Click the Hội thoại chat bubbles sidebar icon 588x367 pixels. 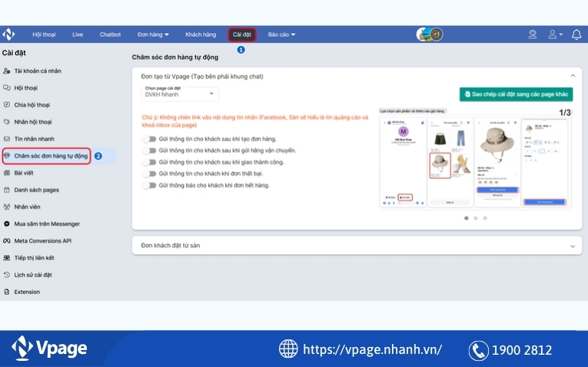pos(7,88)
